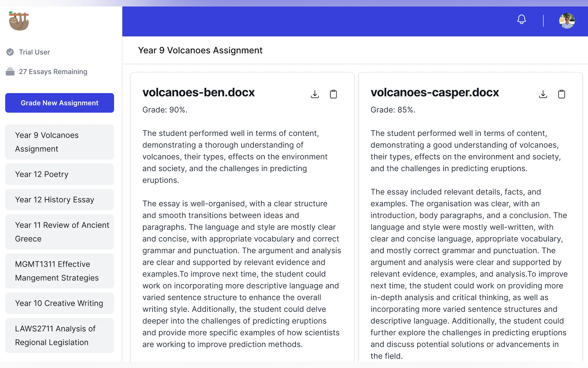The height and width of the screenshot is (368, 588).
Task: Open MGMT1311 Effective Mangement Strategies
Action: click(x=59, y=271)
